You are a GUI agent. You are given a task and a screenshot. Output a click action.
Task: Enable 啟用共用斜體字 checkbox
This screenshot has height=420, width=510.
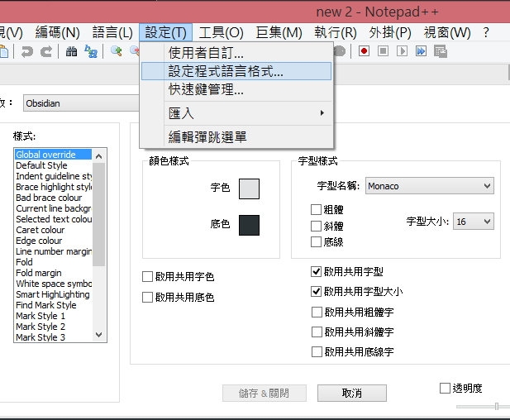tap(317, 332)
